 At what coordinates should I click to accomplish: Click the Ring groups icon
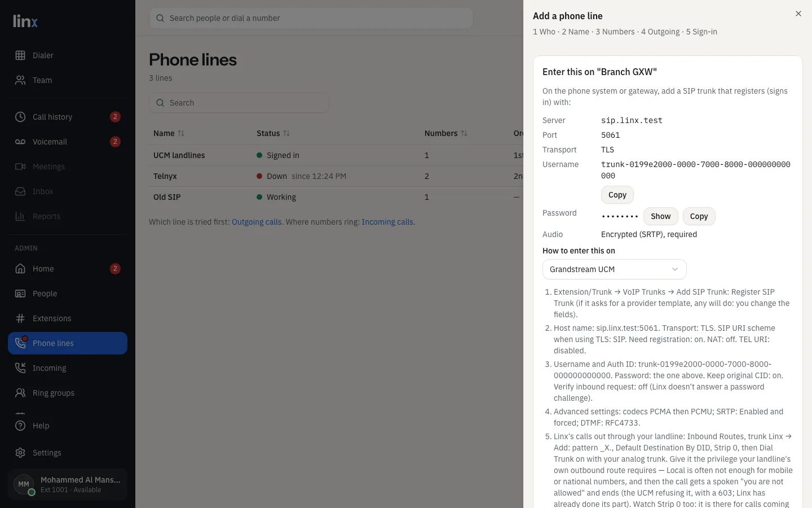point(20,393)
